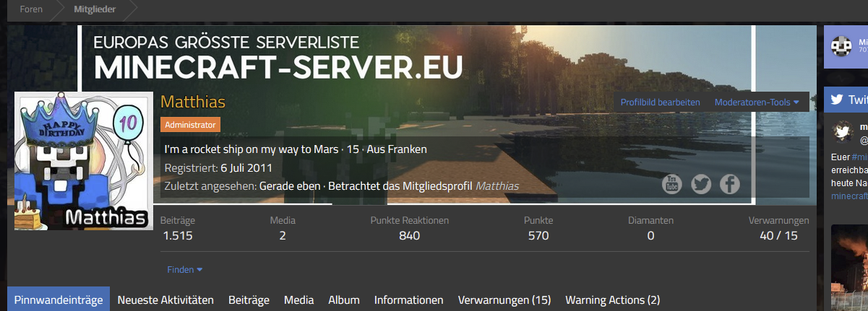Open the Verwarnungen (15) tab
The height and width of the screenshot is (311, 868).
pos(504,299)
